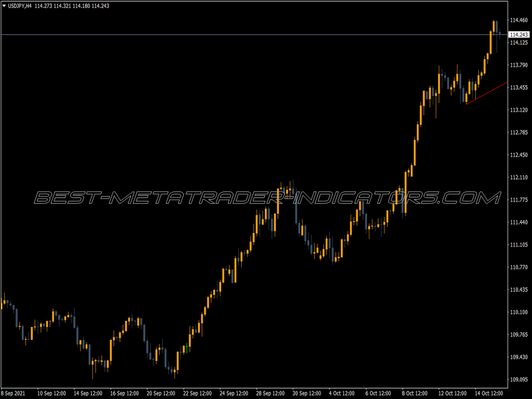Select the USDJPY,H4 symbol title text
Image resolution: width=532 pixels, height=399 pixels.
click(20, 6)
